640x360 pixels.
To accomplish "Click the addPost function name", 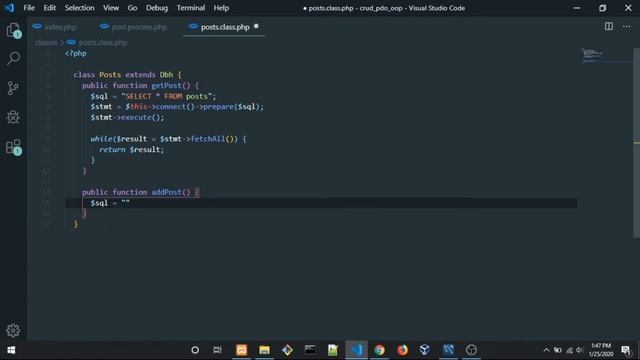I will (x=167, y=192).
